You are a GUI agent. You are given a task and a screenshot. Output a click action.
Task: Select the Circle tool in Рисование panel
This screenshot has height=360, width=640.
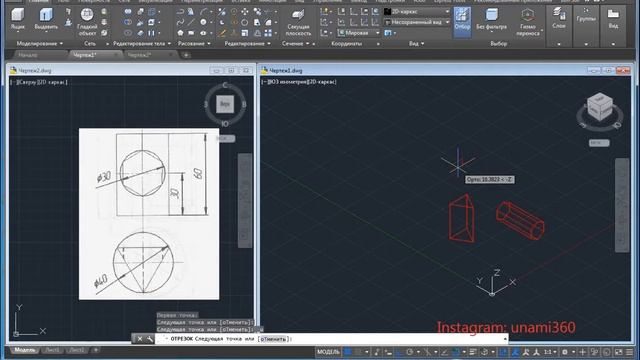(203, 22)
